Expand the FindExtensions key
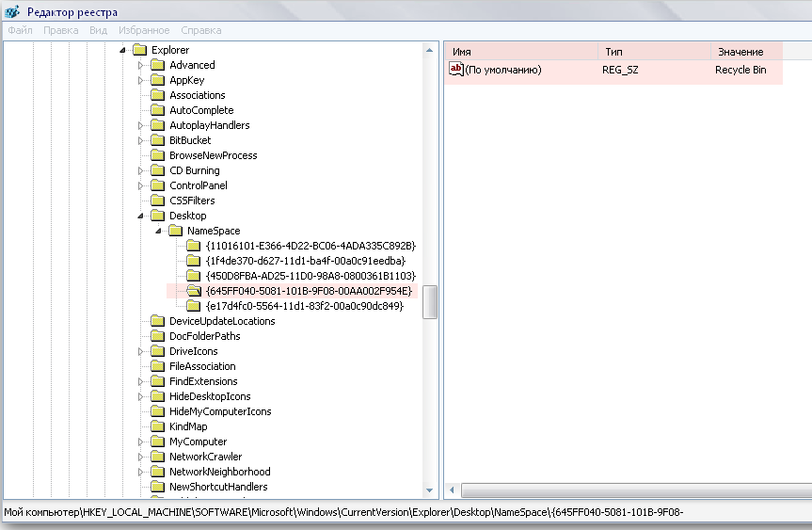This screenshot has width=812, height=530. coord(140,381)
